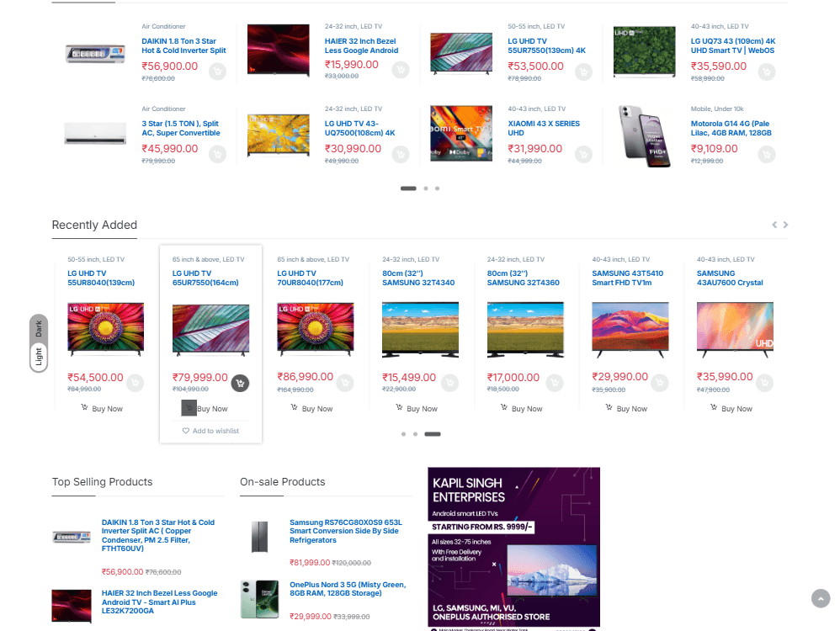Add 3 Star Split AC to cart
Screen dimensions: 840x631
(217, 155)
